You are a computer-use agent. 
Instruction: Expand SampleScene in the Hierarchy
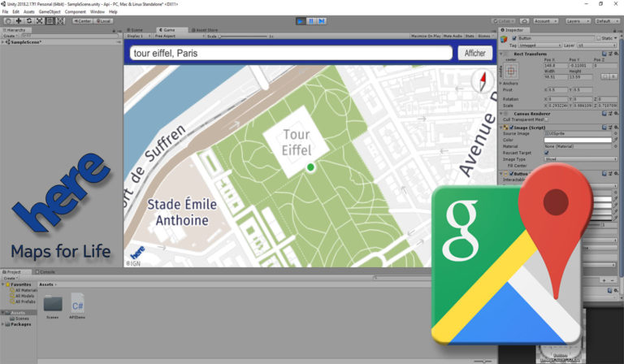2,41
